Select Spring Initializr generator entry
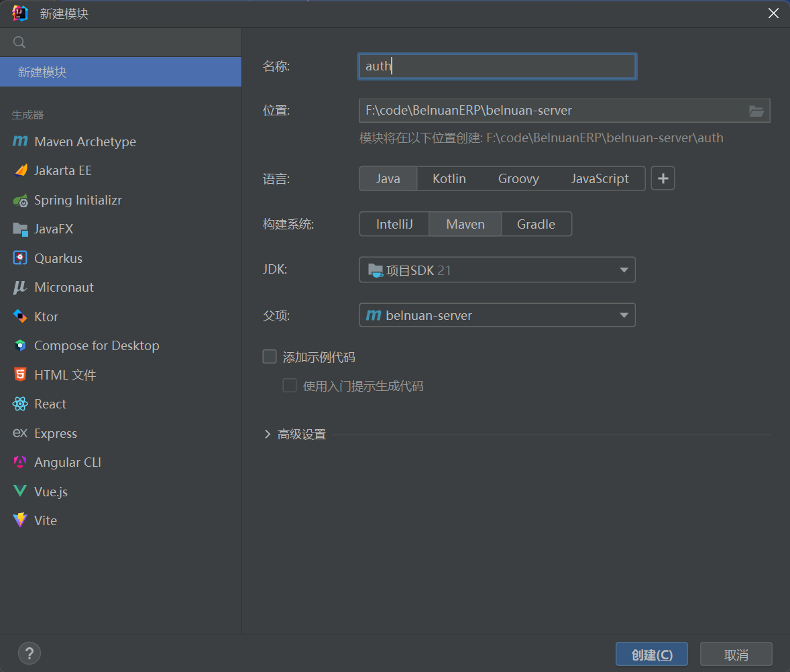Image resolution: width=790 pixels, height=672 pixels. pyautogui.click(x=121, y=201)
